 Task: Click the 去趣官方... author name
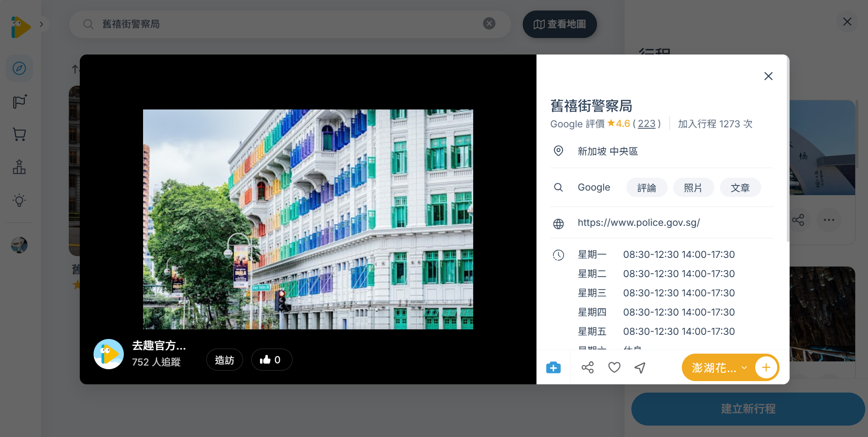coord(159,345)
